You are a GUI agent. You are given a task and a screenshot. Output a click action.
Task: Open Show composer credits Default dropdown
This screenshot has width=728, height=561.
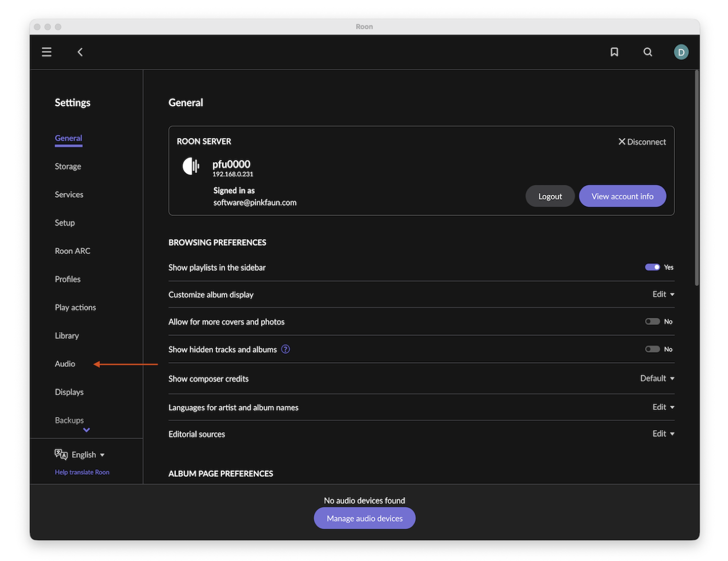657,378
